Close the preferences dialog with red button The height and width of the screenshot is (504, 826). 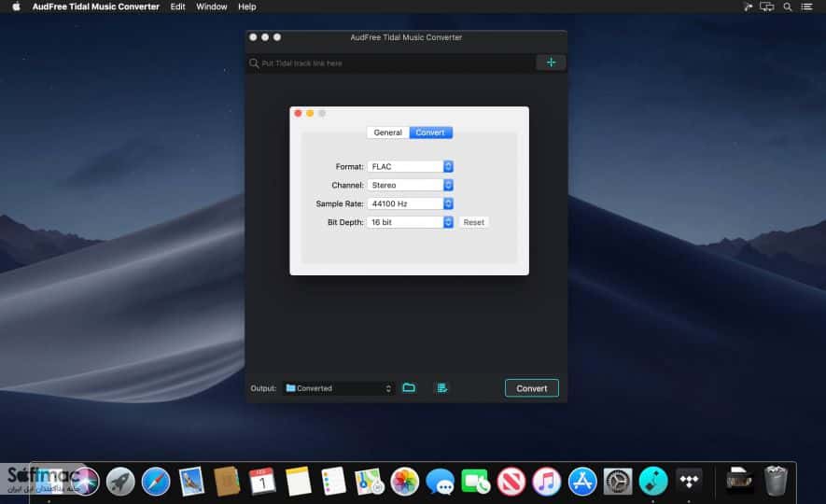click(x=298, y=113)
